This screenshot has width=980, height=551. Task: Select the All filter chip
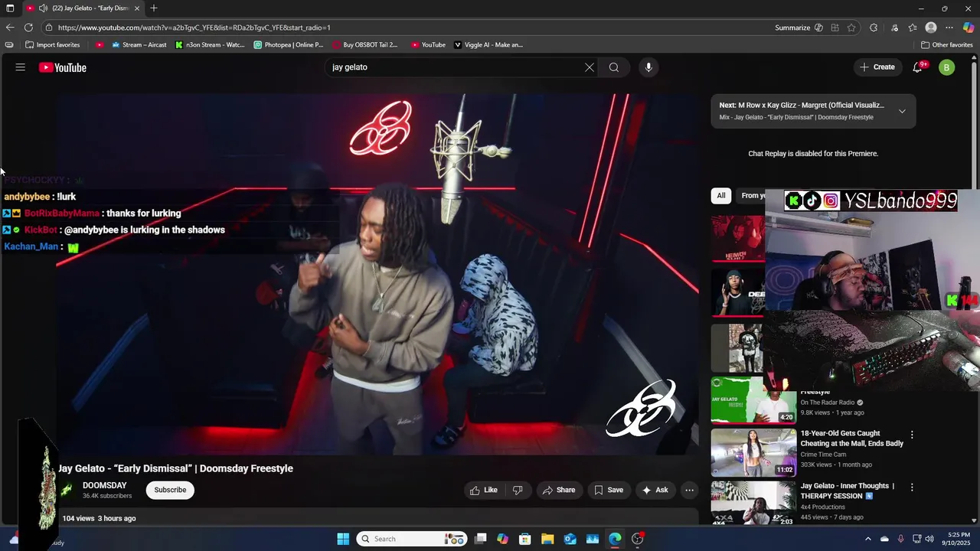(720, 196)
